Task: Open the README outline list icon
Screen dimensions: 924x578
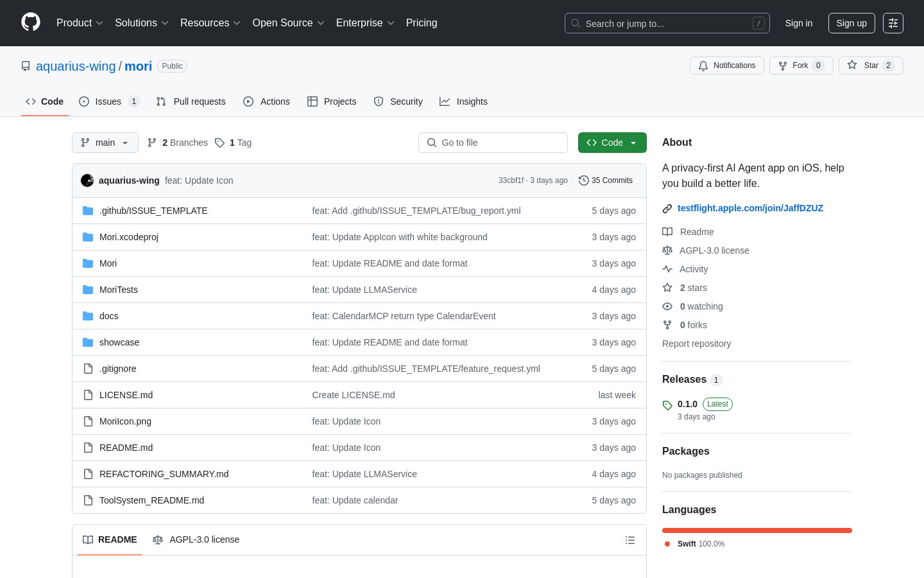Action: click(x=630, y=540)
